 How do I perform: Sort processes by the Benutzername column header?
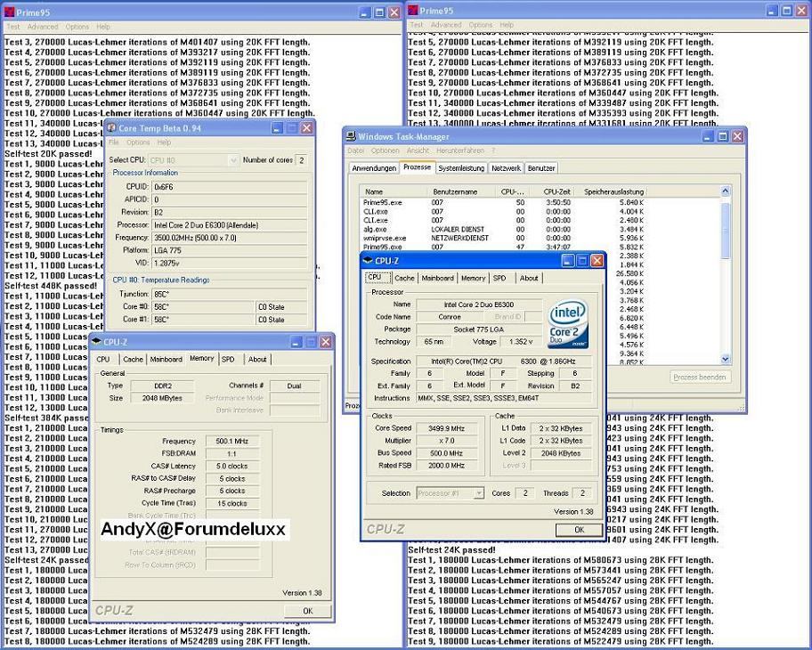click(x=463, y=191)
